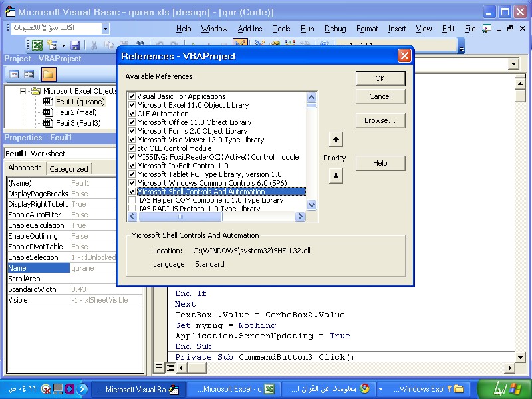
Task: Raise reference priority with the up arrow
Action: tap(336, 140)
